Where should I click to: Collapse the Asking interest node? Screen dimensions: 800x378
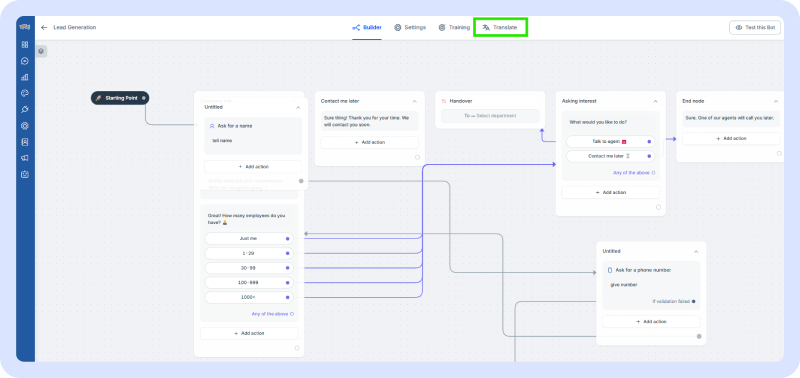click(x=655, y=102)
